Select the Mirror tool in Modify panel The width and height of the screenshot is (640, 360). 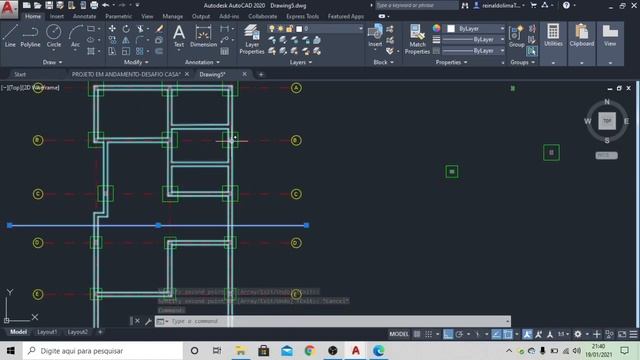click(126, 40)
